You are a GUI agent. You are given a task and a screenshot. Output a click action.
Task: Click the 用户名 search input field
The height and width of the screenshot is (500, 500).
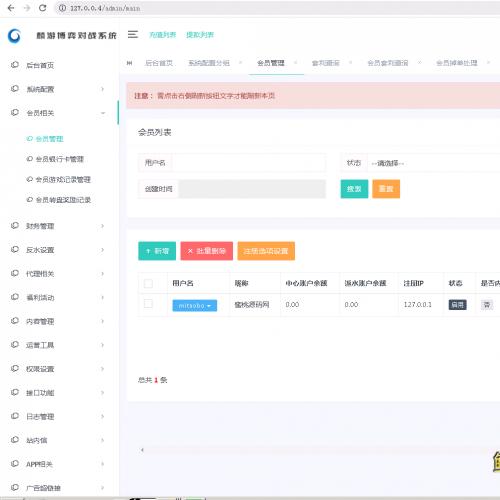click(x=249, y=163)
